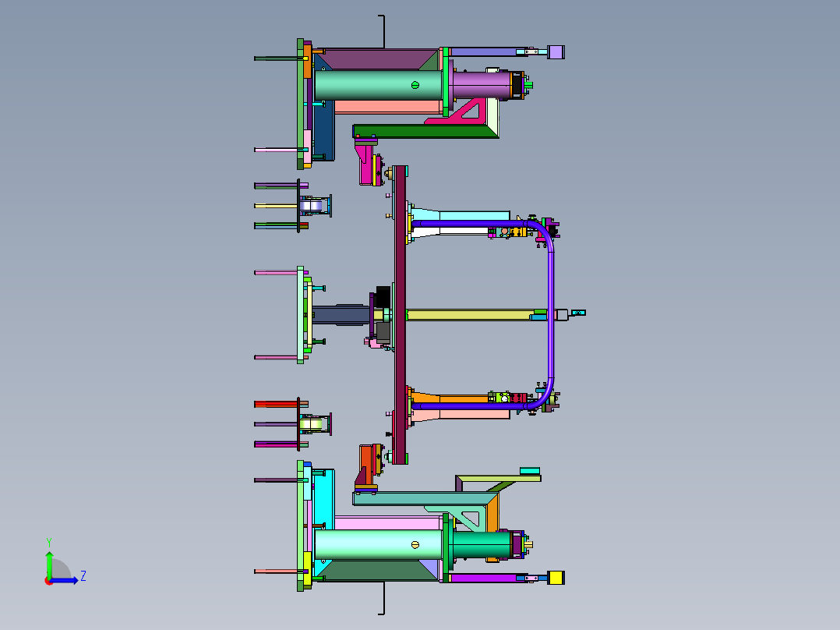The height and width of the screenshot is (630, 840).
Task: Click the cyan plate at bottom left
Action: 324,499
